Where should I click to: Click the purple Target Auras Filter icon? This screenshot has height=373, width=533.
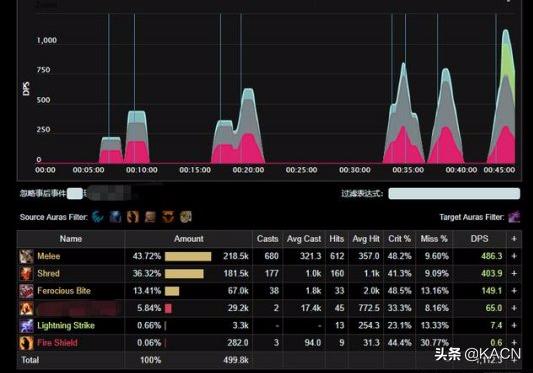coord(514,217)
